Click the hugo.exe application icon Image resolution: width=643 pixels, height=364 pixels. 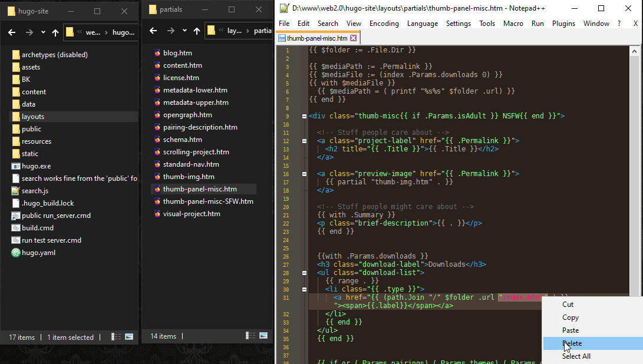16,166
